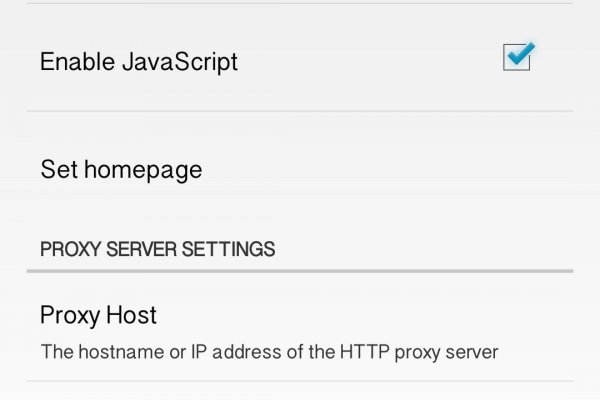Toggle the Enable JavaScript checkbox
600x400 pixels.
click(x=517, y=59)
